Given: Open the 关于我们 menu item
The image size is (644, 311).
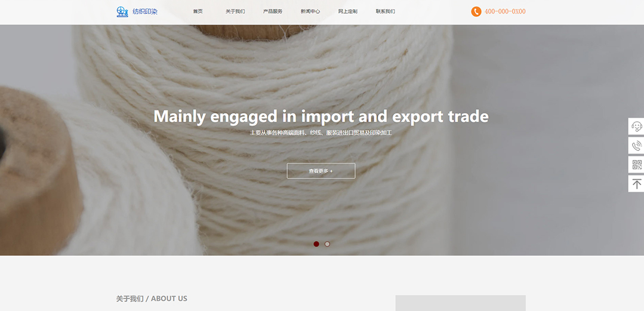Looking at the screenshot, I should click(235, 11).
